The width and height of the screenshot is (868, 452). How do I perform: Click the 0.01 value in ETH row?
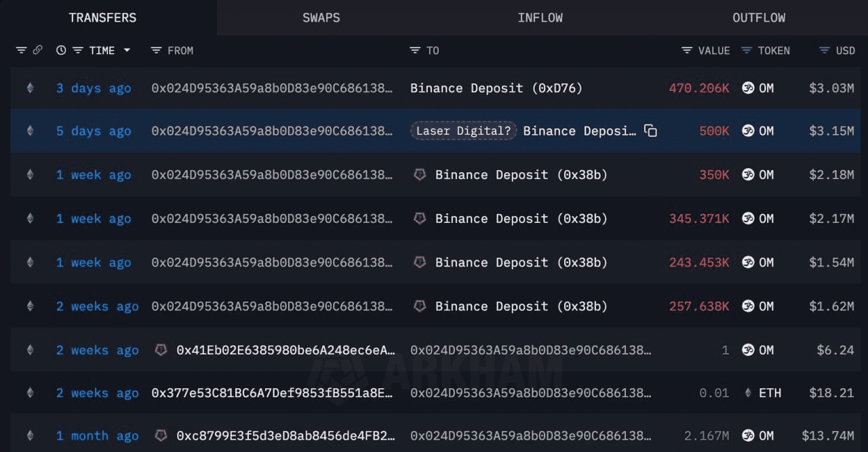pos(714,393)
